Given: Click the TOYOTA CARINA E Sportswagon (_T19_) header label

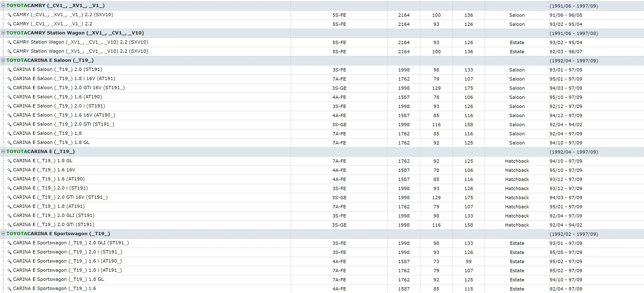Looking at the screenshot, I should click(x=58, y=234).
